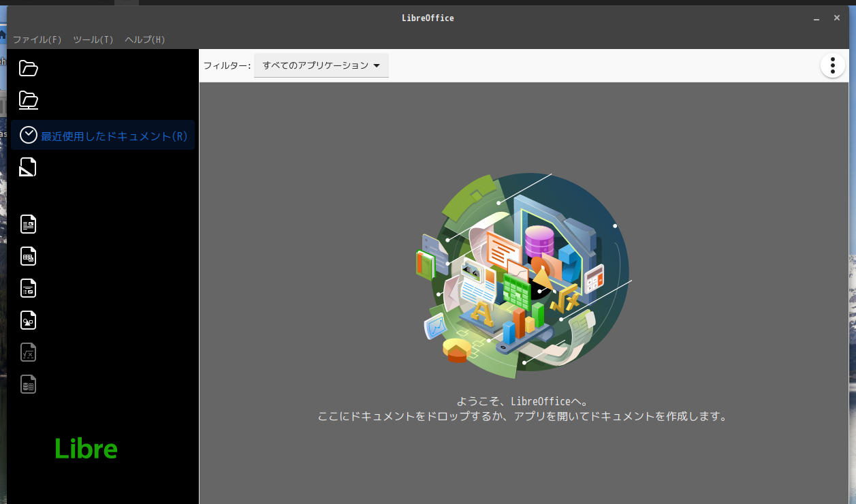Open the three-dot actions menu
The height and width of the screenshot is (504, 856).
pyautogui.click(x=832, y=65)
